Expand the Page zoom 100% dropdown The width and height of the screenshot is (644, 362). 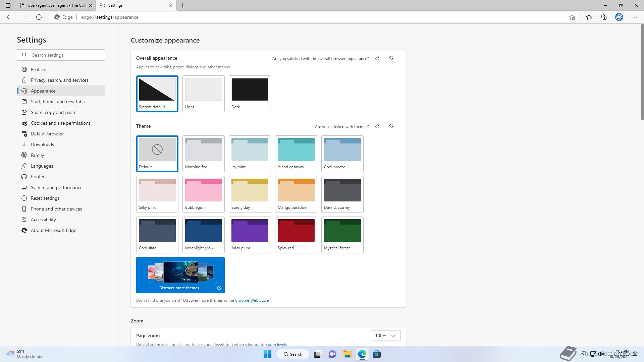(x=385, y=336)
